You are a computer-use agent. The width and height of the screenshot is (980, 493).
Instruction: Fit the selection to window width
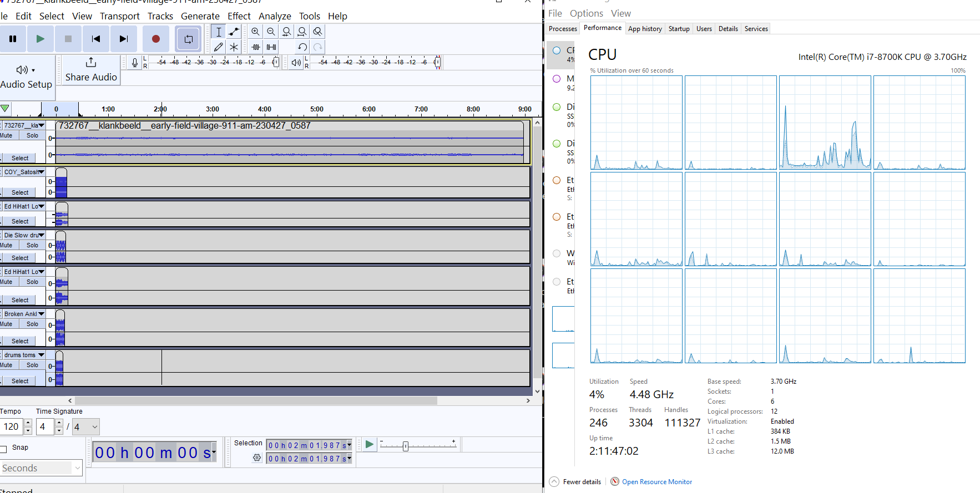[x=286, y=32]
